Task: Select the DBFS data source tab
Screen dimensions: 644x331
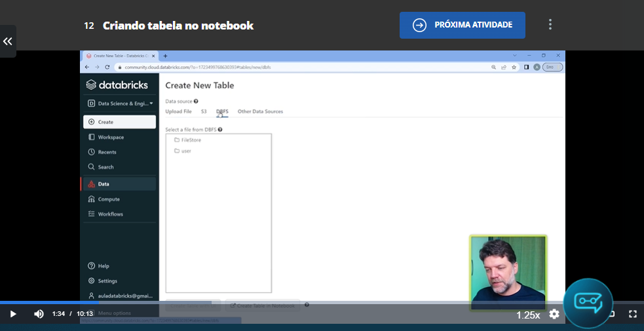Action: point(222,111)
